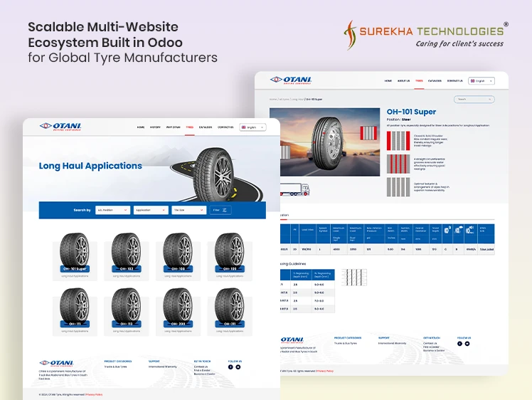Screen dimensions: 532x400
Task: Open HOME in the OH-101 Super page menu
Action: (x=388, y=81)
